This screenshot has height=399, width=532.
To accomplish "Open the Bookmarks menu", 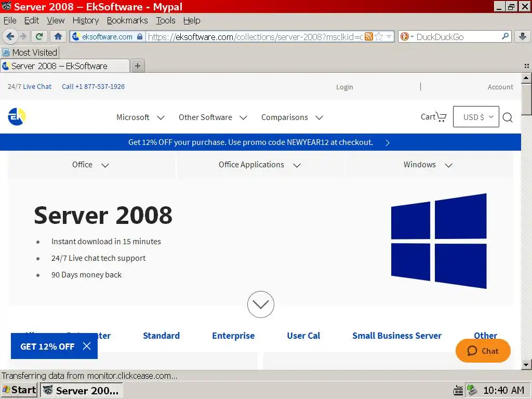I will (x=127, y=20).
